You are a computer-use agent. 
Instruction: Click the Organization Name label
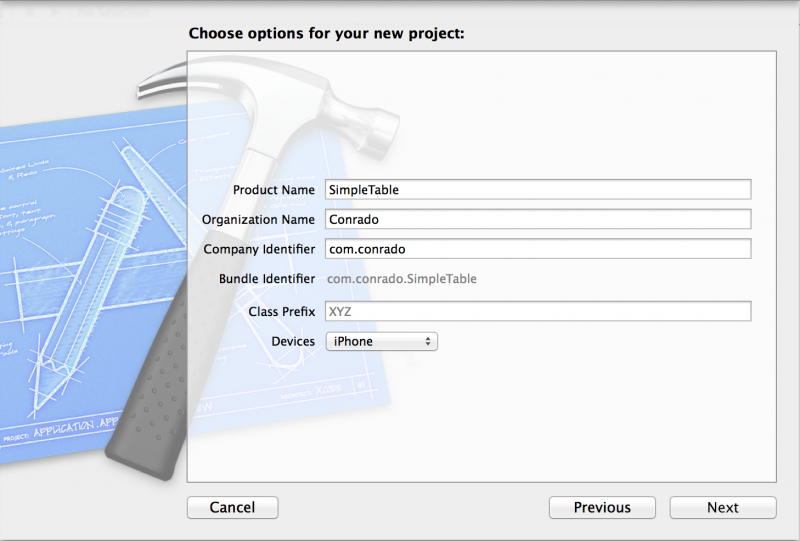[x=258, y=219]
